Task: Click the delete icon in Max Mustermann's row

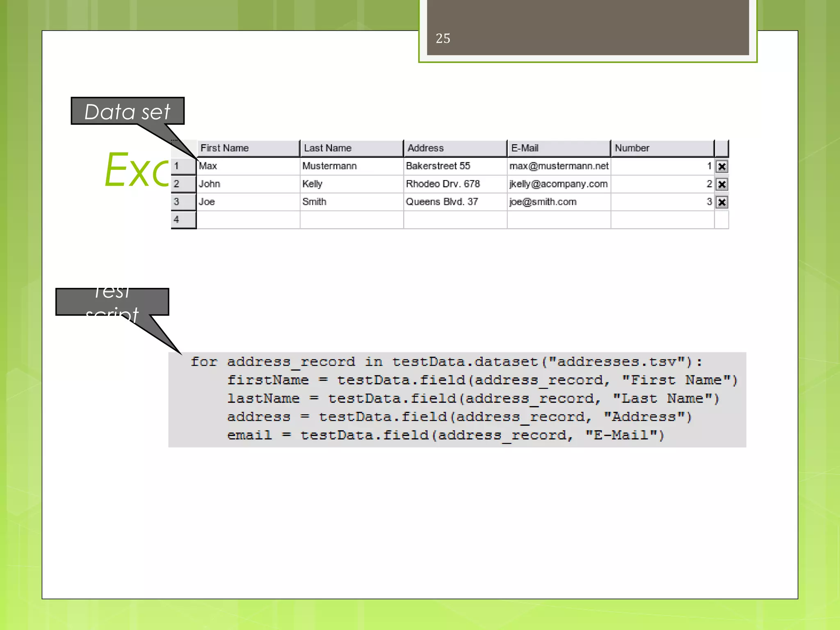Action: (x=722, y=167)
